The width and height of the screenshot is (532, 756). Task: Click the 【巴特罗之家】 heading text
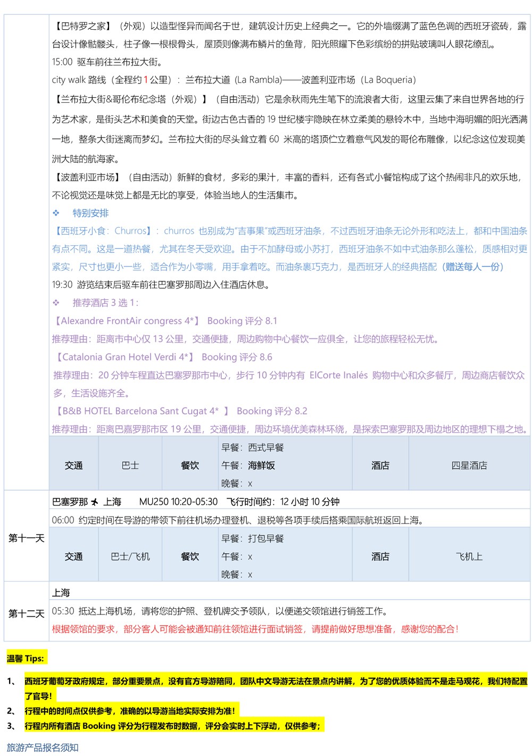coord(83,26)
